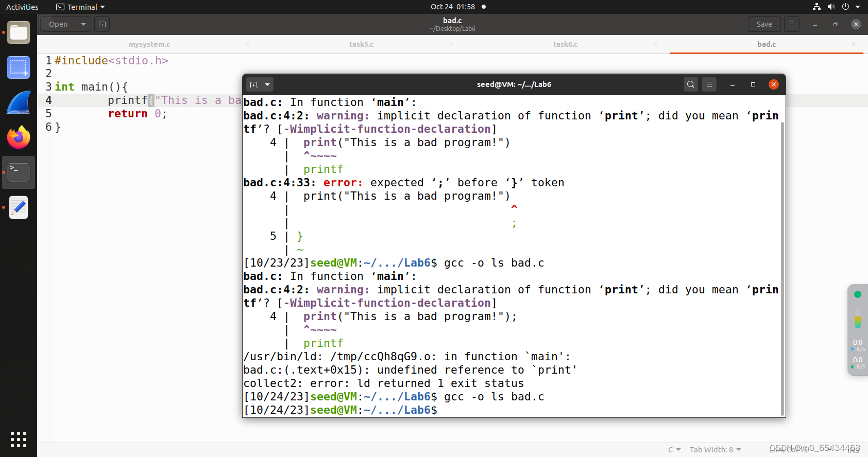This screenshot has width=868, height=457.
Task: Open the gedit hamburger menu
Action: (792, 24)
